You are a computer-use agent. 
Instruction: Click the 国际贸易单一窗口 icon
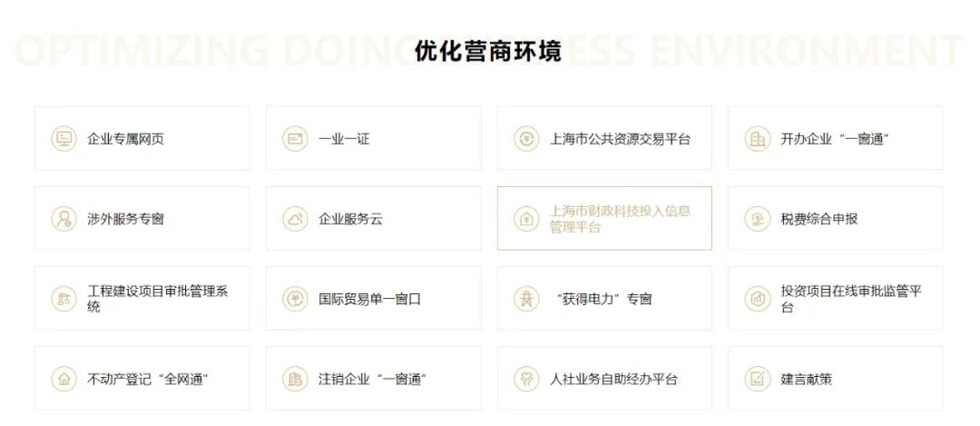click(x=295, y=299)
